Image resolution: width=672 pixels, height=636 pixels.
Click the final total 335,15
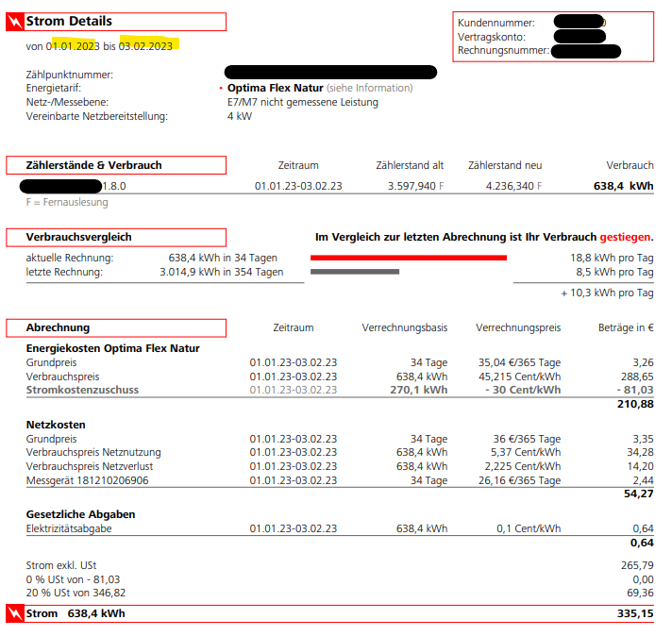coord(635,613)
